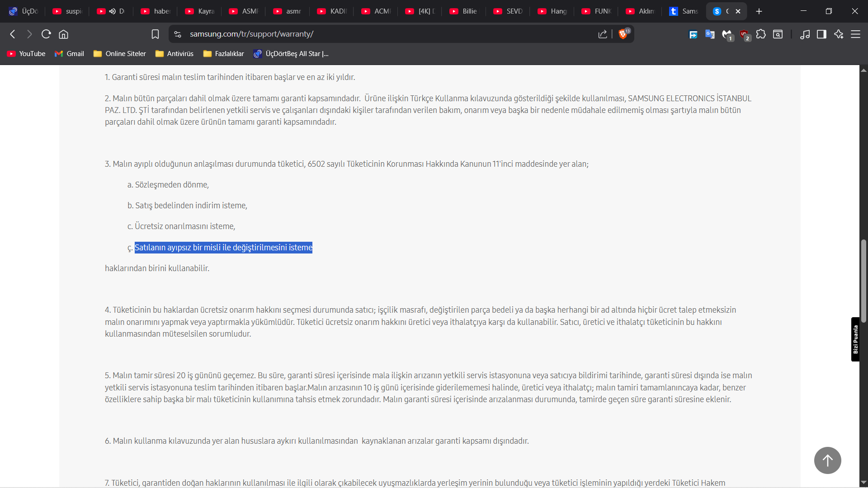Open the browser home page

pyautogui.click(x=64, y=34)
